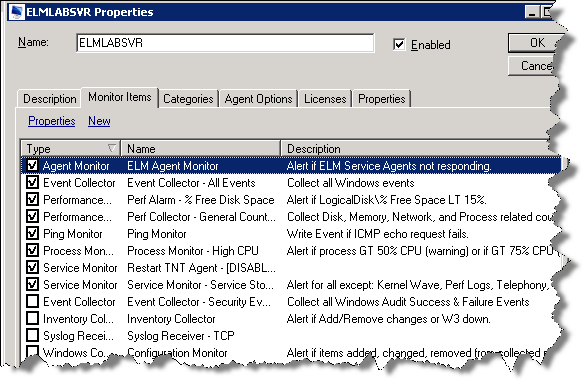Select 'Event Collector - All Events' row text

point(191,183)
